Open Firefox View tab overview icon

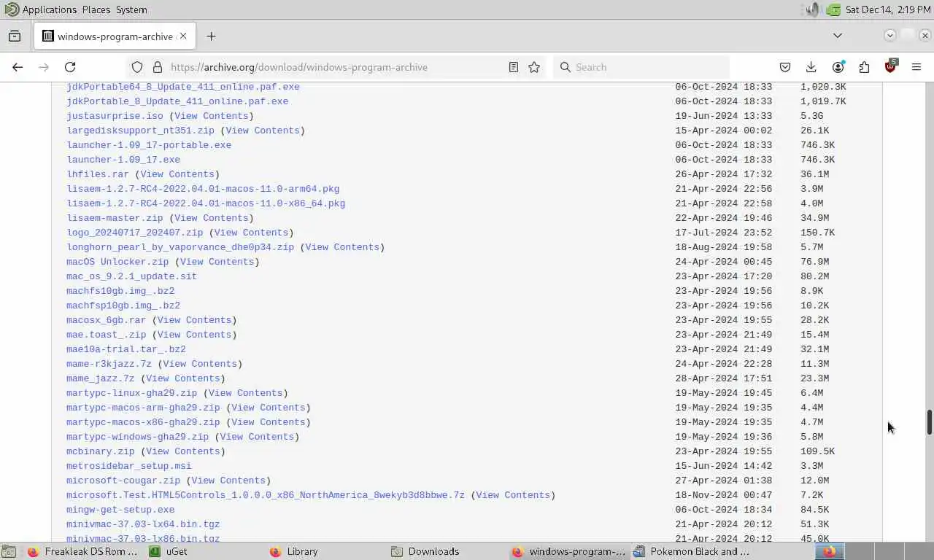point(15,36)
